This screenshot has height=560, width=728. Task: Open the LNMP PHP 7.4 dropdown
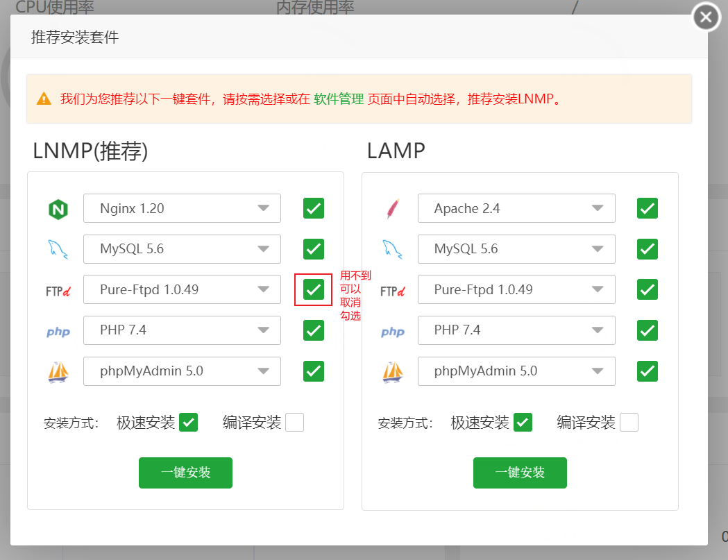[x=182, y=330]
